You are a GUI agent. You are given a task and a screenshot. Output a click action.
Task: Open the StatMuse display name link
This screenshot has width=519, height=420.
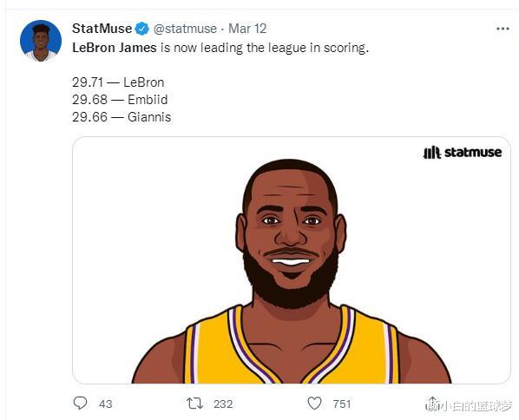[x=102, y=29]
